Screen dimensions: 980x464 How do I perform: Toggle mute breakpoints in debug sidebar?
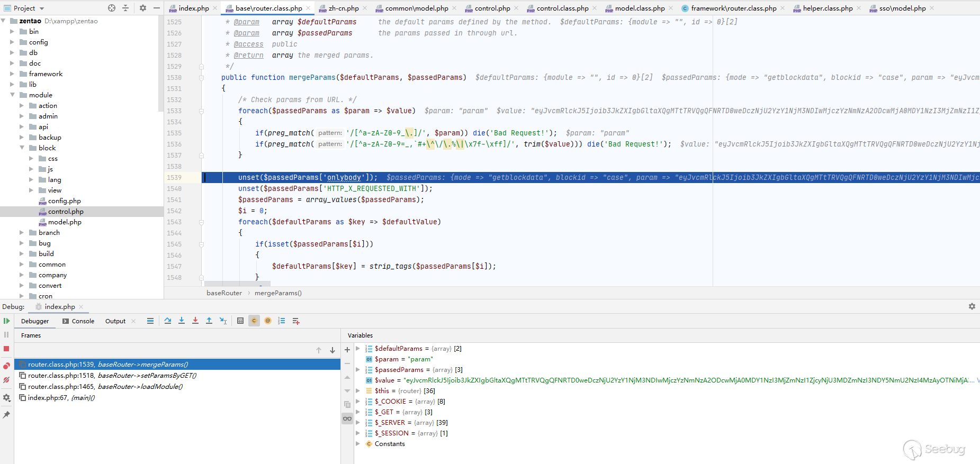(x=6, y=380)
